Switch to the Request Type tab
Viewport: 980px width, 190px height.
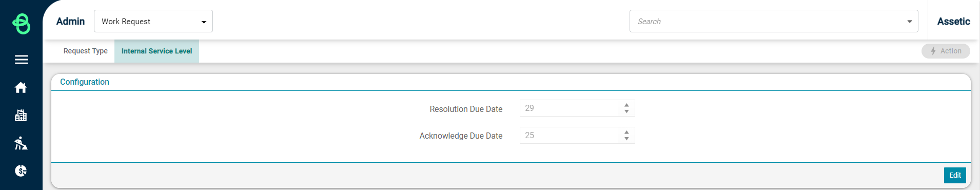[86, 51]
